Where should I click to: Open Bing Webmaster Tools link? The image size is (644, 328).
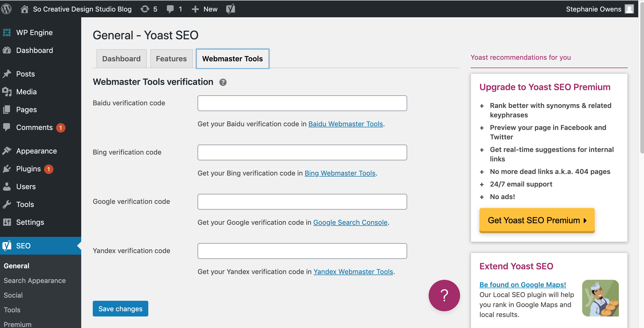[x=340, y=173]
